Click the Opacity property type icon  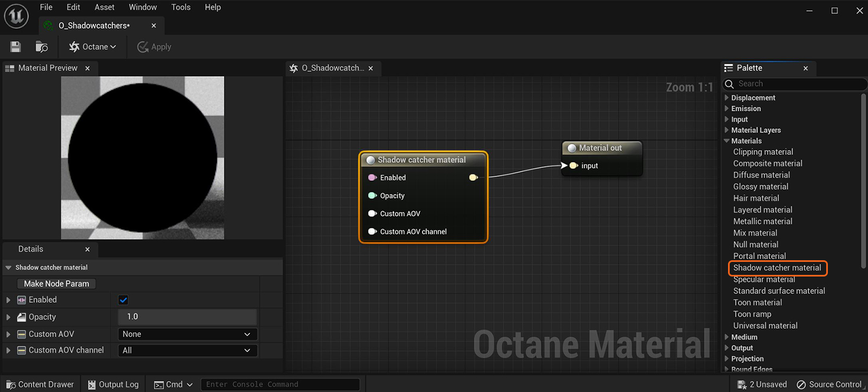coord(22,317)
